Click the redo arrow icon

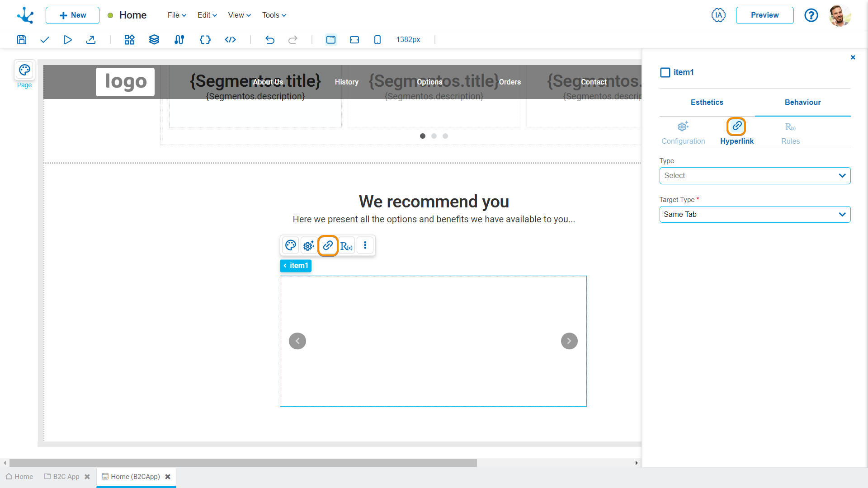(293, 40)
